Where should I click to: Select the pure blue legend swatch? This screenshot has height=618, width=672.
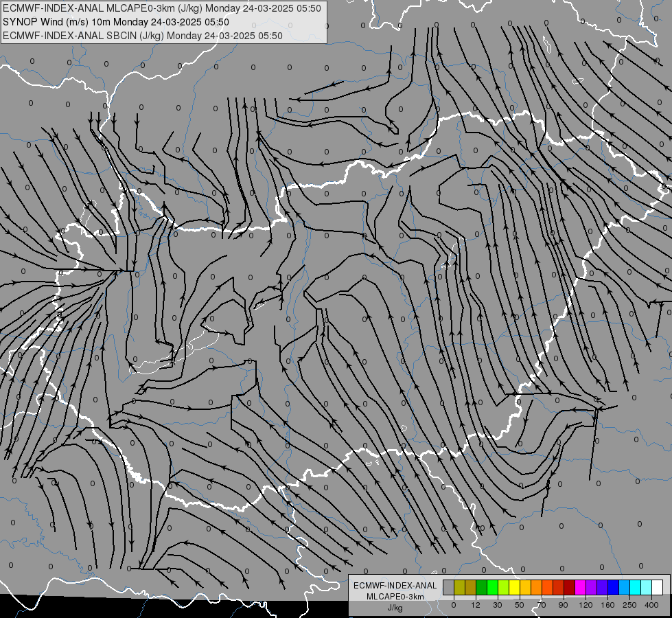tap(613, 587)
